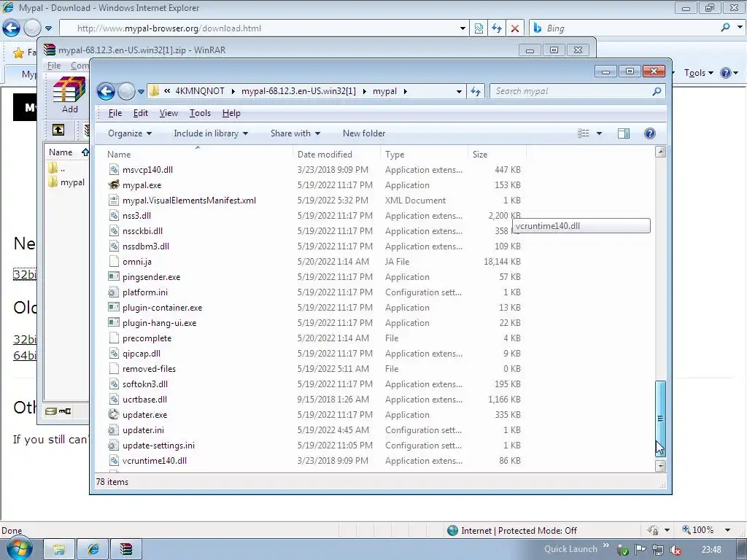Click Internet Explorer stop loading X icon
Image resolution: width=747 pixels, height=560 pixels.
point(514,28)
